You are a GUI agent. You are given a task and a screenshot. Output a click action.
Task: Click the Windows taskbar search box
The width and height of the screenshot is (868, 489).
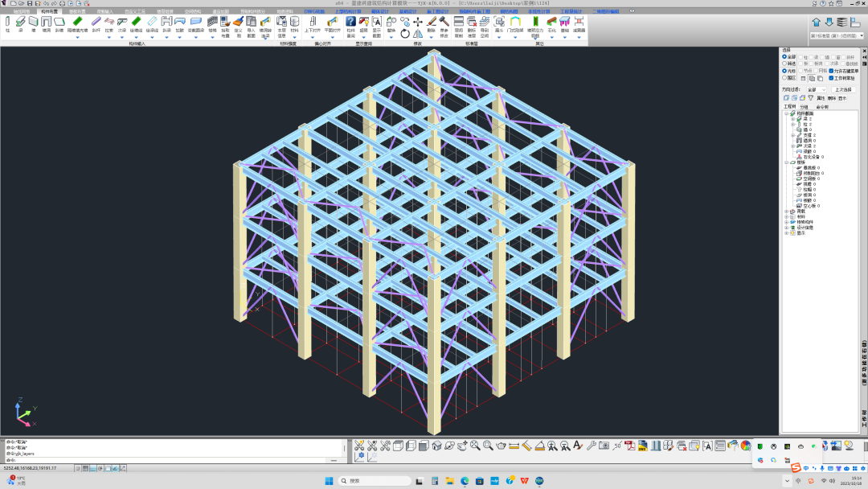(375, 481)
